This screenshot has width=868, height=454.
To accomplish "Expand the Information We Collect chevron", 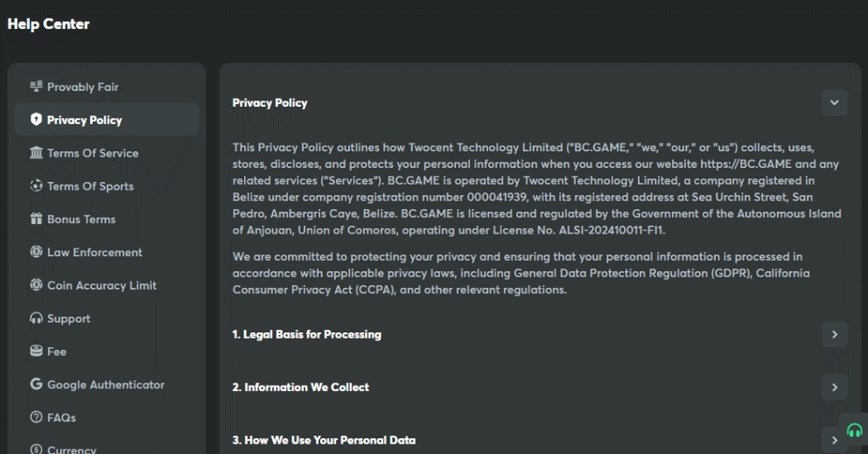I will (x=834, y=387).
